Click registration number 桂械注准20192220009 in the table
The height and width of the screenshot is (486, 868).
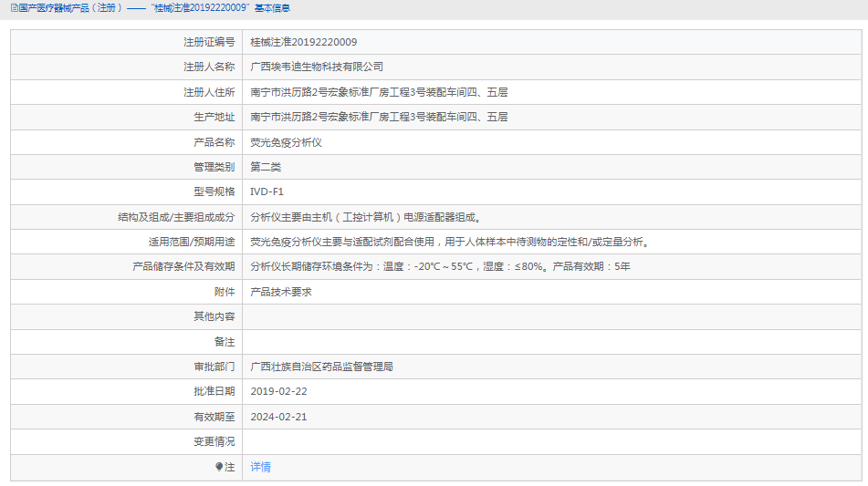(x=303, y=43)
